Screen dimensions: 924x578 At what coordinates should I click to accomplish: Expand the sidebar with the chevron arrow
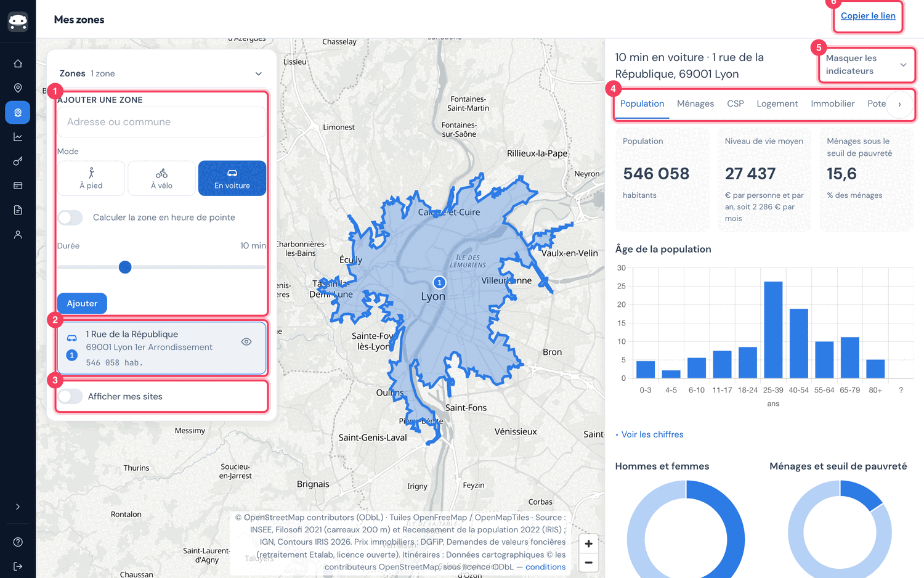(18, 507)
